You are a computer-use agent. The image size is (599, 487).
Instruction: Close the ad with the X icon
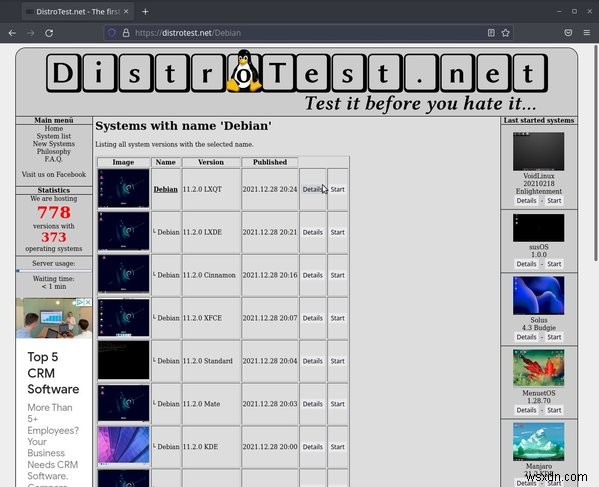[x=88, y=302]
